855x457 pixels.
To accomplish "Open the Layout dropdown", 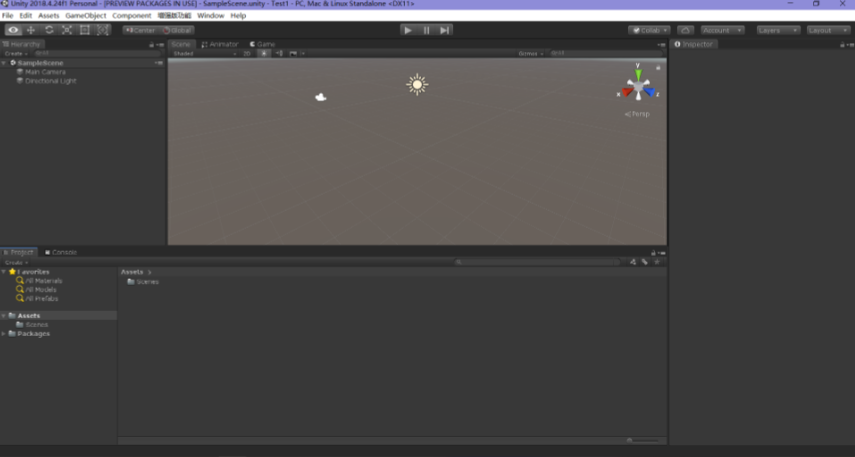I will pyautogui.click(x=828, y=30).
